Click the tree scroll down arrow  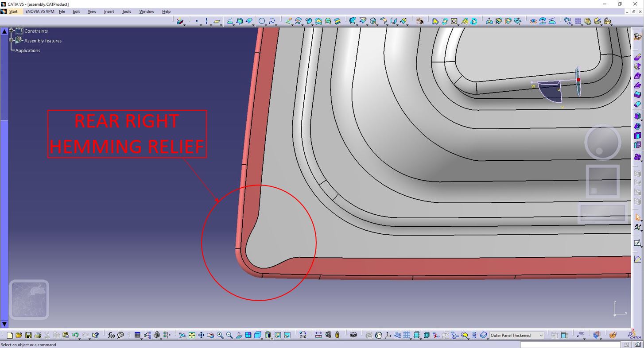(x=4, y=324)
